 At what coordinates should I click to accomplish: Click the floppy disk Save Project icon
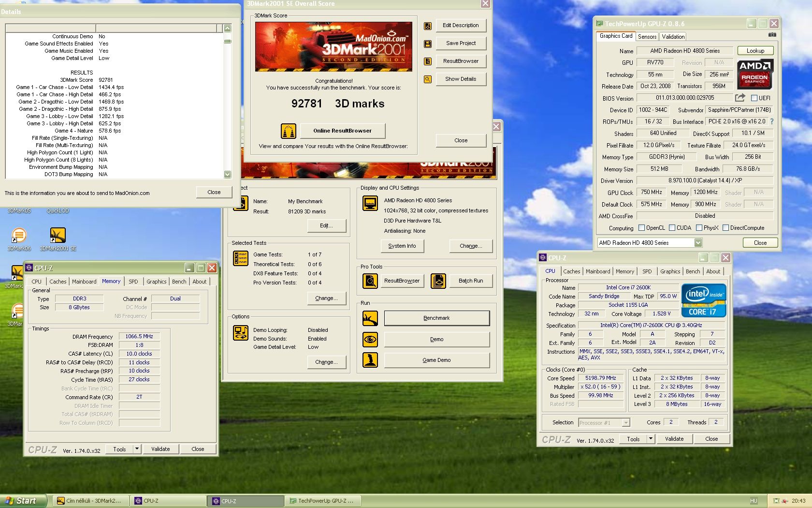click(428, 44)
